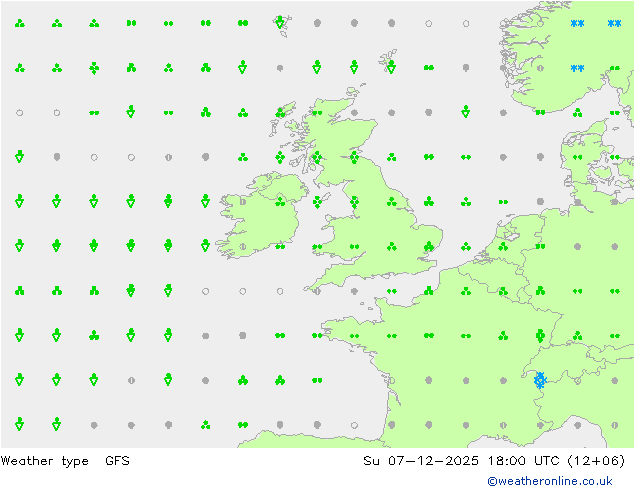Select the grey cloud symbol in southwest Ireland
634x490 pixels.
243,246
